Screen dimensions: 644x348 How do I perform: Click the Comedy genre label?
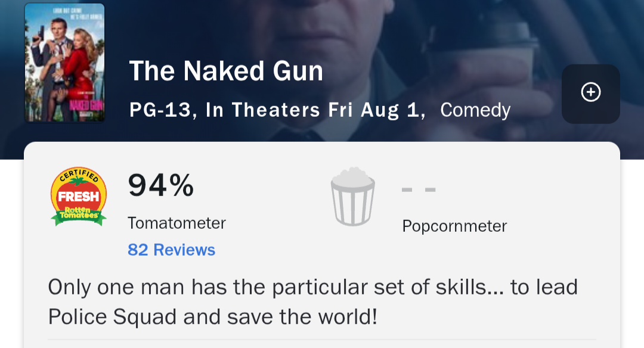(475, 110)
